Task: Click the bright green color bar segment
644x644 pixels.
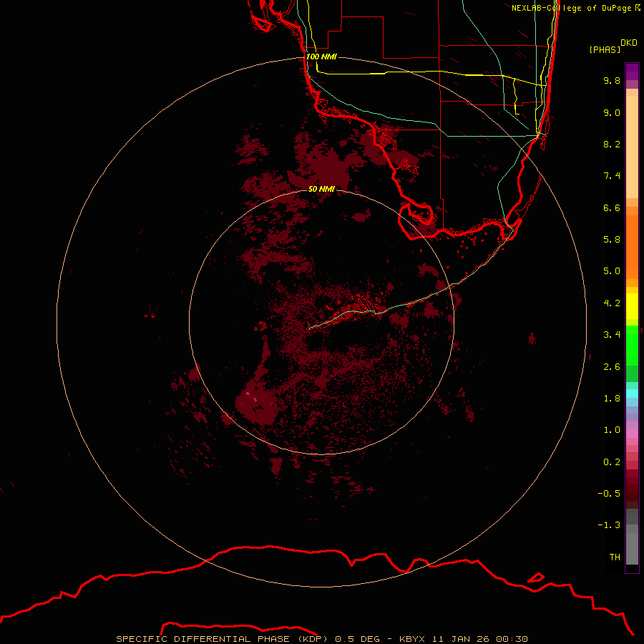Action: pos(632,345)
